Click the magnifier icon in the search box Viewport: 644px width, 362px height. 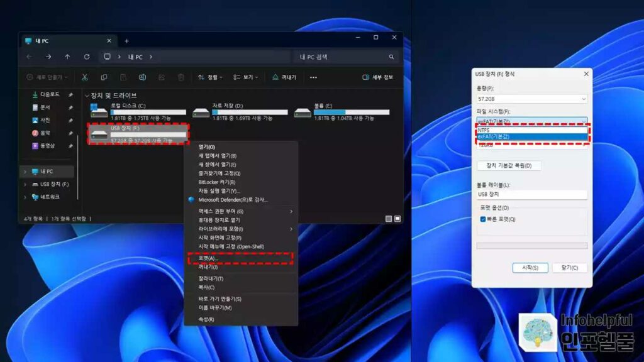[x=391, y=57]
